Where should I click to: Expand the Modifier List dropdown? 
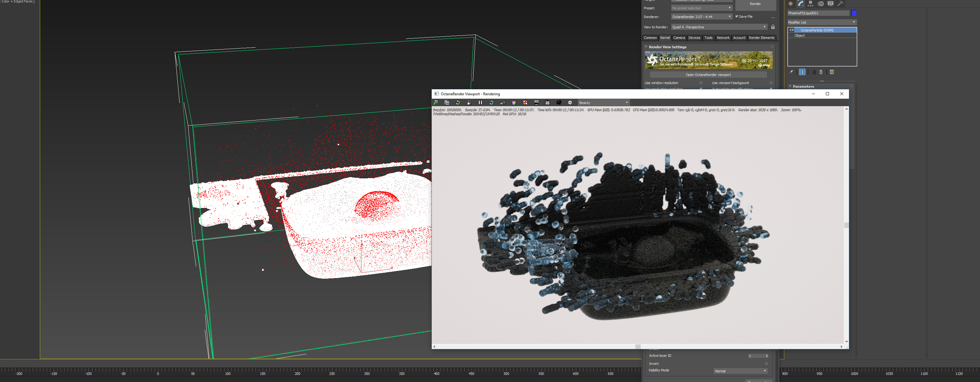(821, 22)
